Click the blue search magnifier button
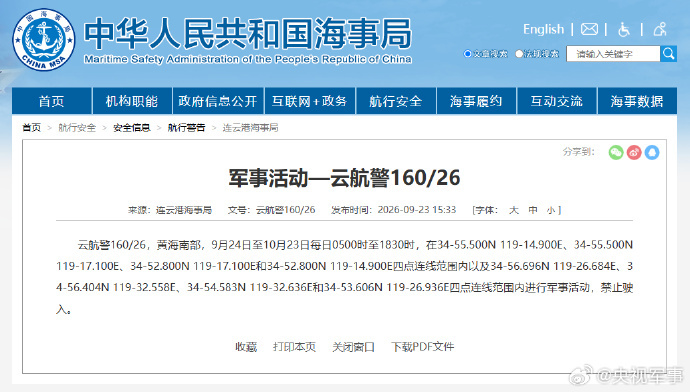This screenshot has height=392, width=690. point(668,54)
